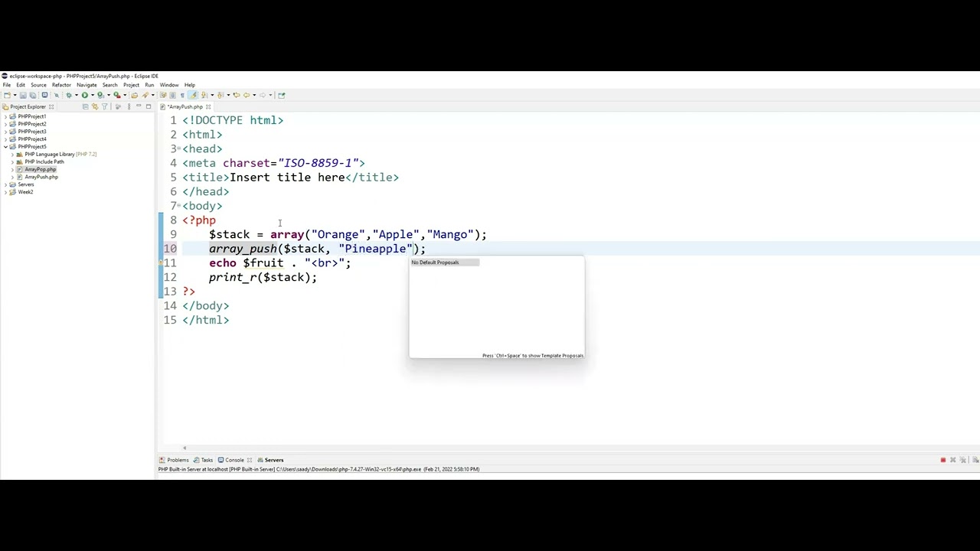
Task: Expand the PHPProject1 tree node
Action: 5,116
